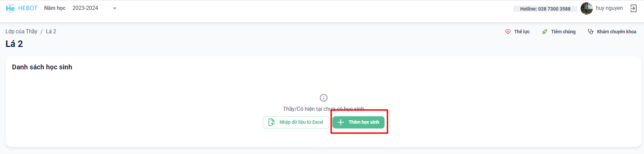This screenshot has width=644, height=154.
Task: Open the user avatar picture
Action: (x=586, y=8)
